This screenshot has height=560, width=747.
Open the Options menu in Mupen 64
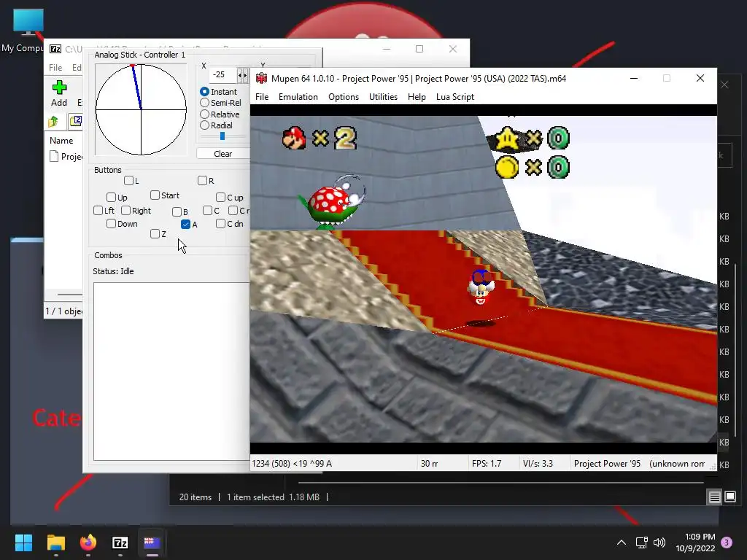click(x=344, y=97)
